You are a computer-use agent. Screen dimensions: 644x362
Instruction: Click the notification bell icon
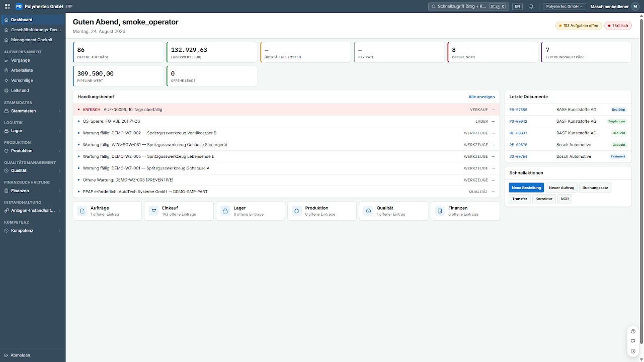click(x=531, y=7)
